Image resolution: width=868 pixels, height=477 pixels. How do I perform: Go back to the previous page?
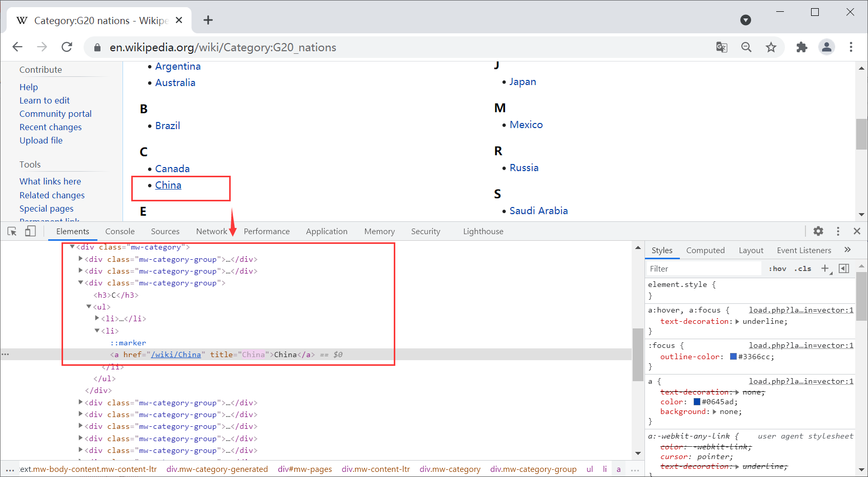(17, 47)
